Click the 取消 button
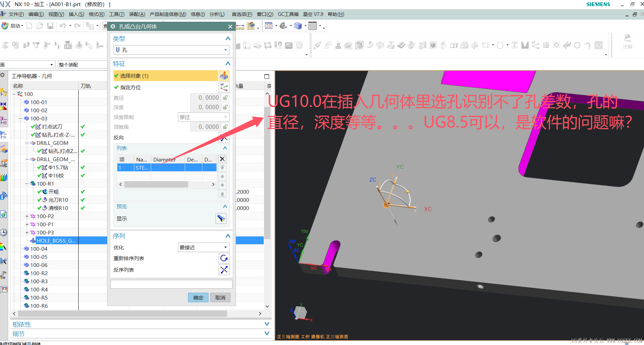Screen dimensions: 644x345 tap(220, 298)
